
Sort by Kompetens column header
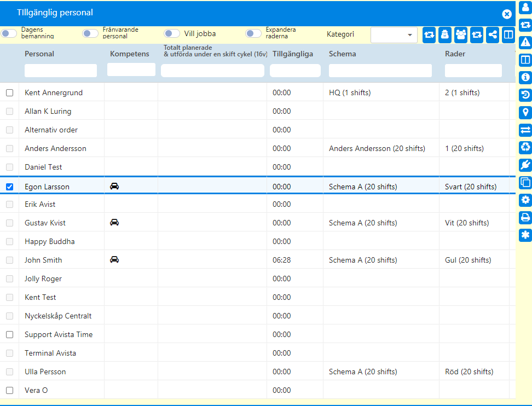[x=130, y=54]
